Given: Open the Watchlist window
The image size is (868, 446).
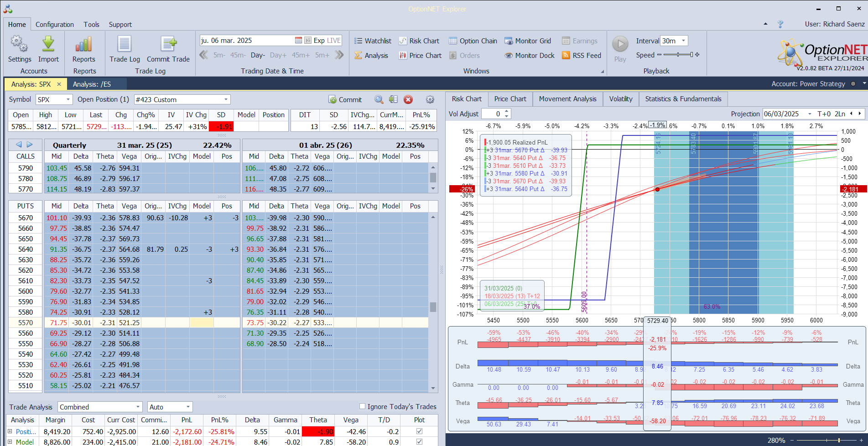Looking at the screenshot, I should click(x=373, y=41).
